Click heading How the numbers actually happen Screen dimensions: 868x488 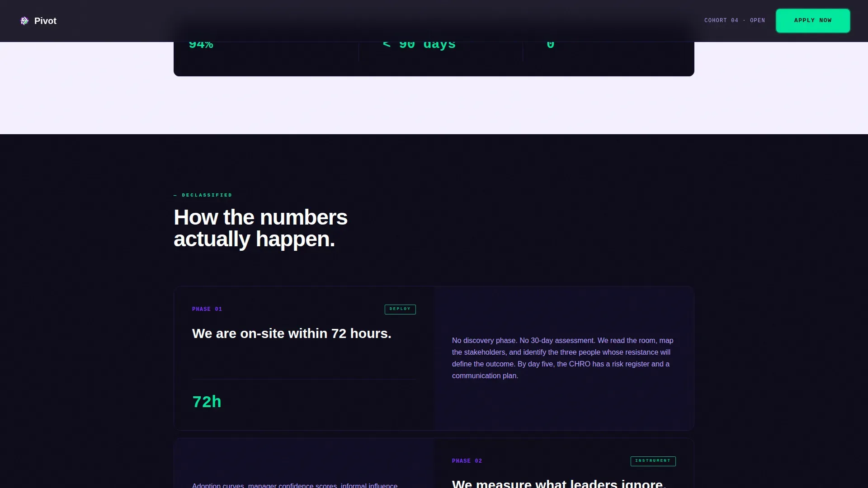260,228
